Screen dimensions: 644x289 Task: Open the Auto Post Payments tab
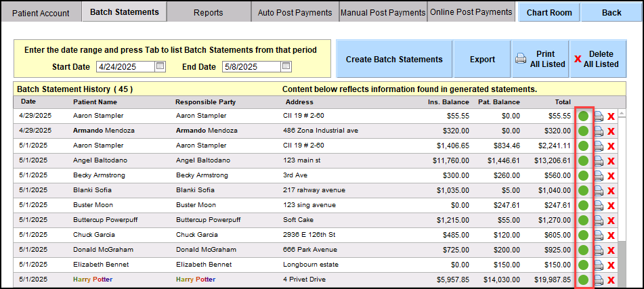click(295, 12)
